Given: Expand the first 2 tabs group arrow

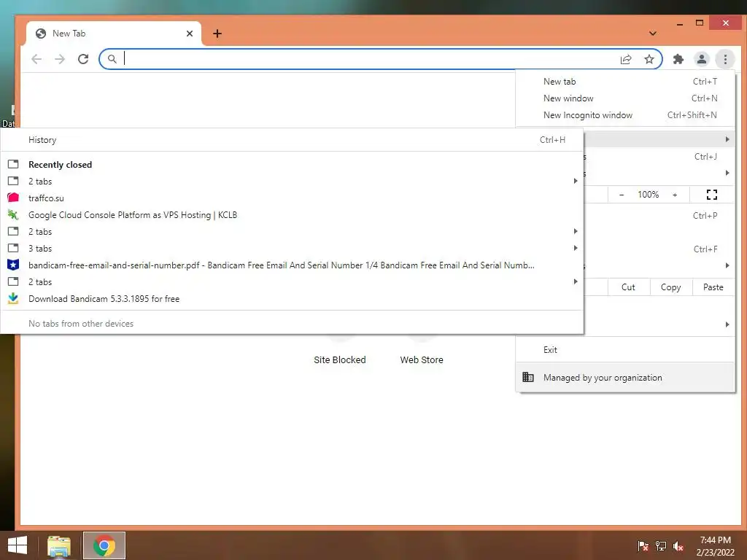Looking at the screenshot, I should (x=576, y=181).
